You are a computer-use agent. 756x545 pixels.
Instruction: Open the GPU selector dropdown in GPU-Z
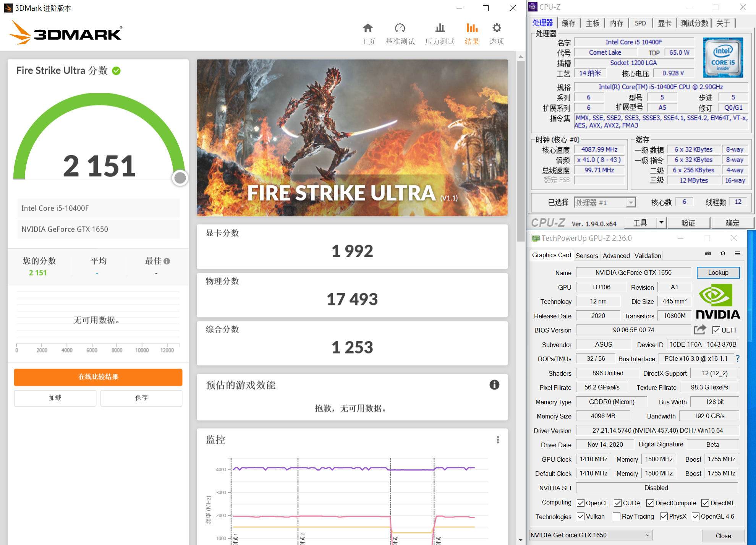click(x=591, y=535)
